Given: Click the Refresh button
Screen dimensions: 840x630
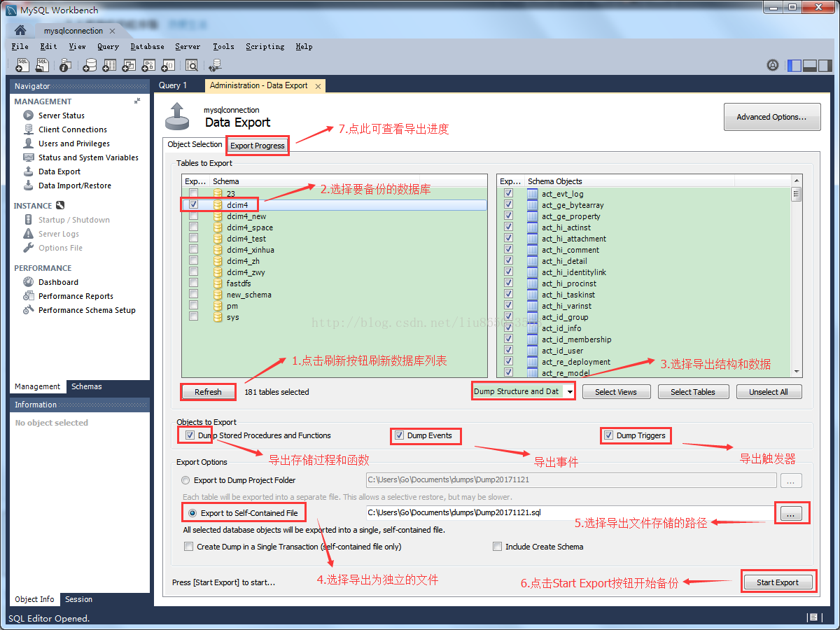Looking at the screenshot, I should click(208, 392).
